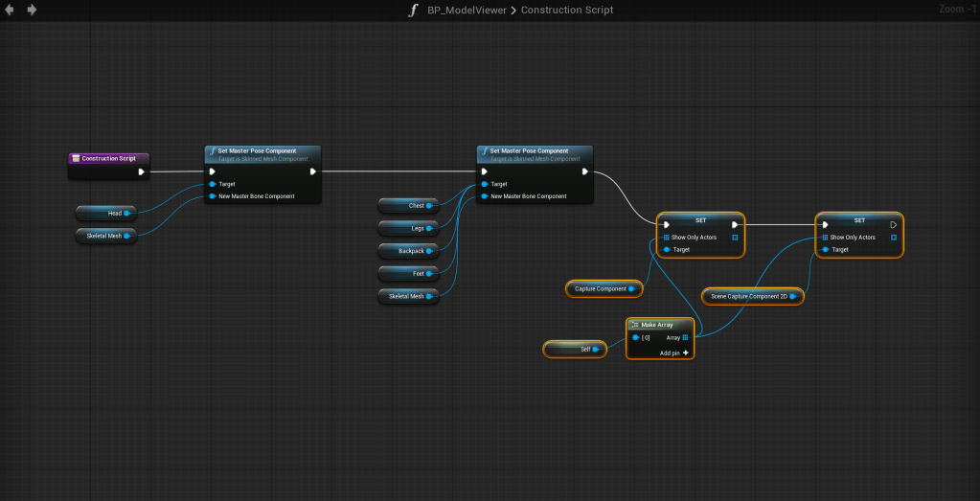This screenshot has width=980, height=501.
Task: Click second Set Master Pose Component's Target pin
Action: click(x=485, y=184)
